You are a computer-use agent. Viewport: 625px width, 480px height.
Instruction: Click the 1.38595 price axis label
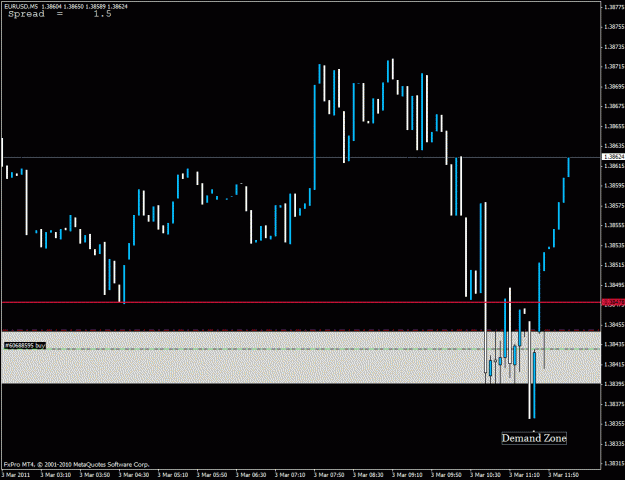(614, 185)
